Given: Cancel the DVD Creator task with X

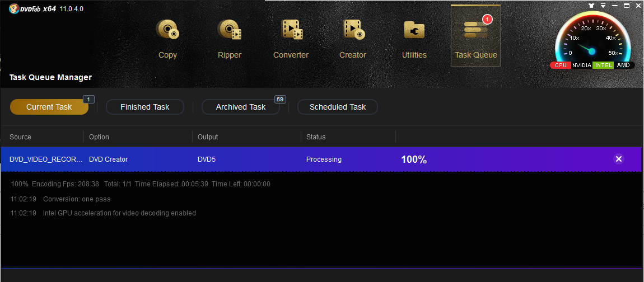Looking at the screenshot, I should pyautogui.click(x=619, y=159).
